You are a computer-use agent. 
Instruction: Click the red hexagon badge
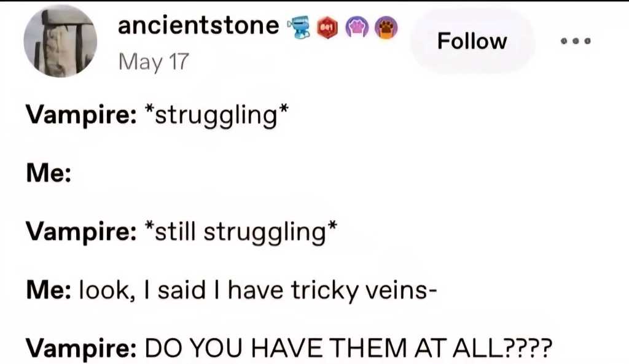point(326,26)
